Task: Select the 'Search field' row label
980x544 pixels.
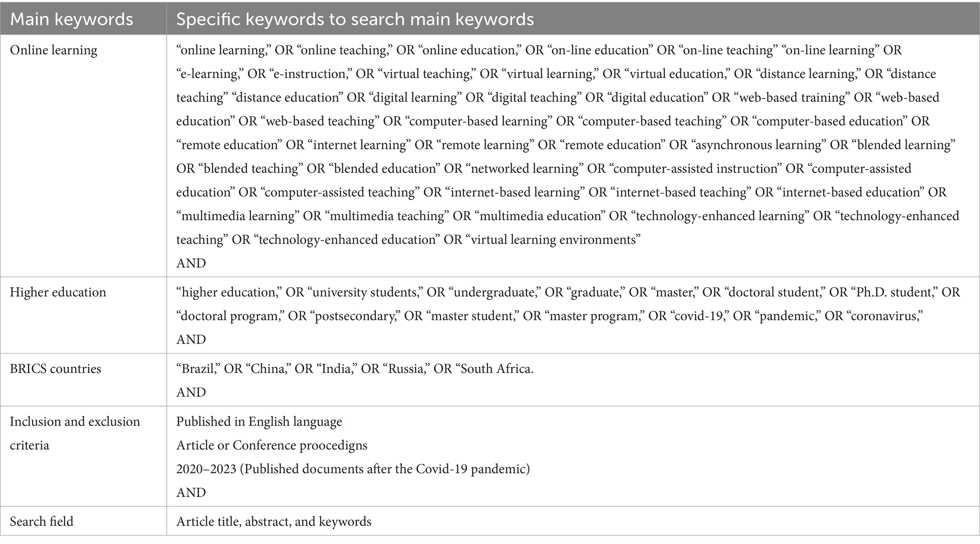Action: 42,522
